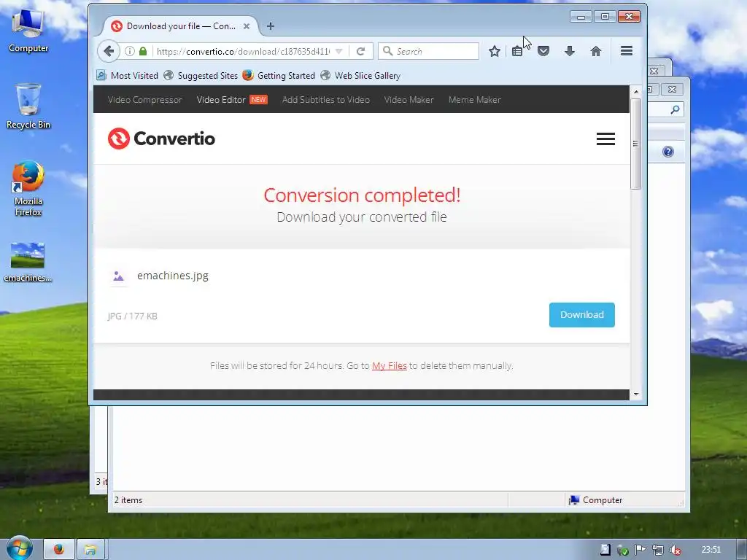Click the Convertio logo
The height and width of the screenshot is (560, 747).
click(x=161, y=139)
